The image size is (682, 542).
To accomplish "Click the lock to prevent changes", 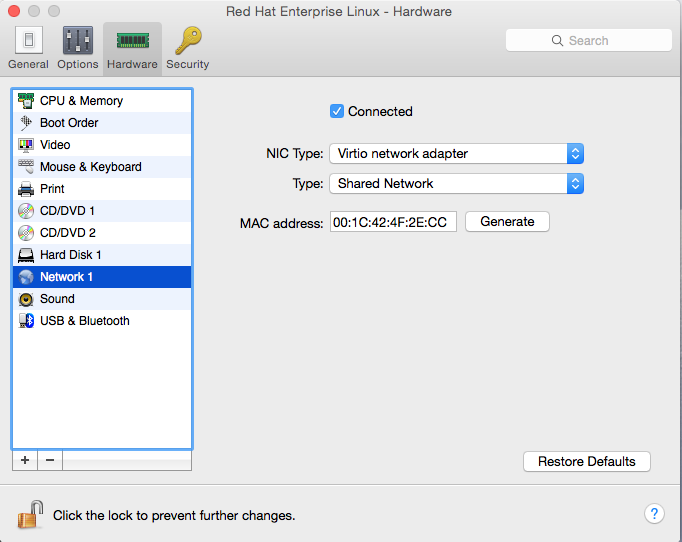I will [x=30, y=514].
